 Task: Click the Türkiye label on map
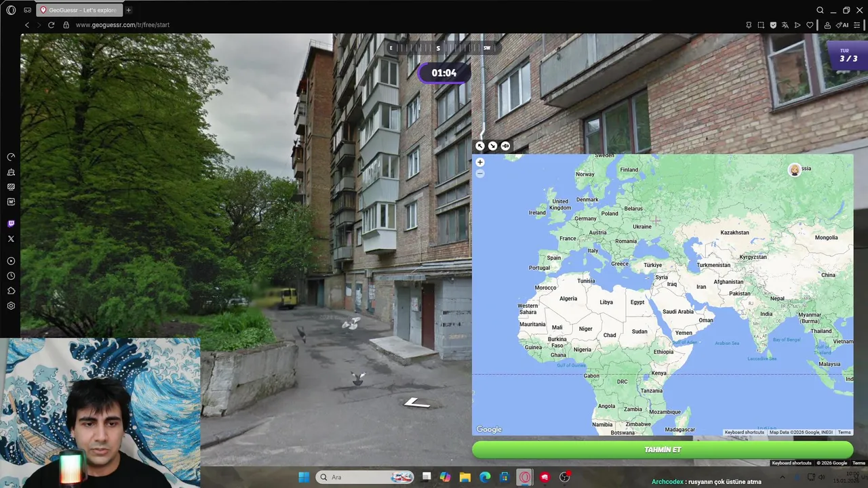point(652,265)
